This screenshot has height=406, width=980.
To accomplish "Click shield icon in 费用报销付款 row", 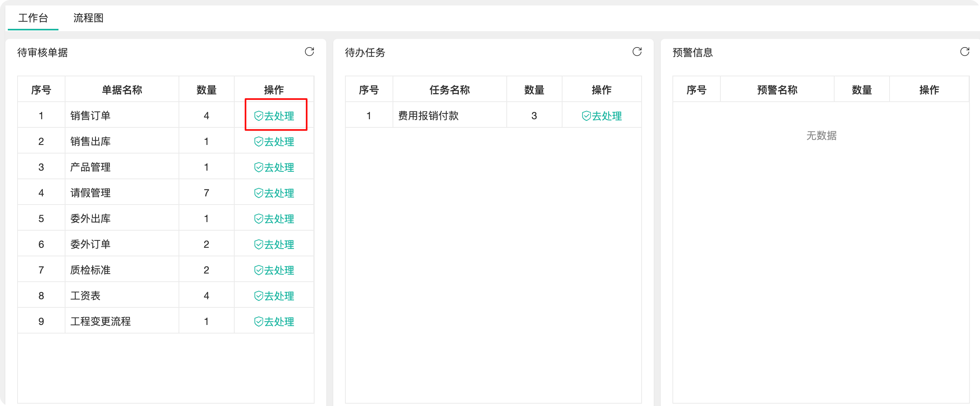I will coord(586,116).
